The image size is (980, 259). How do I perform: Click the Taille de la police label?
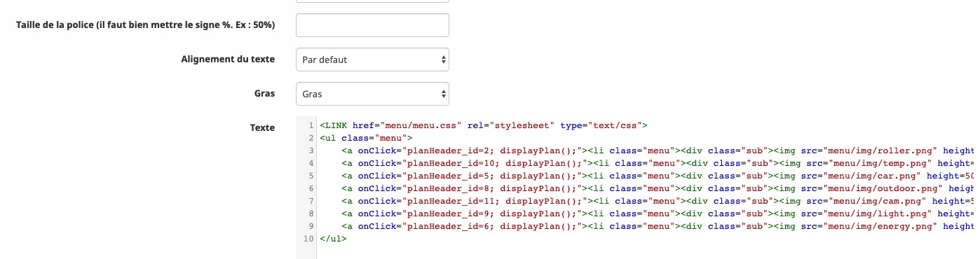click(145, 25)
